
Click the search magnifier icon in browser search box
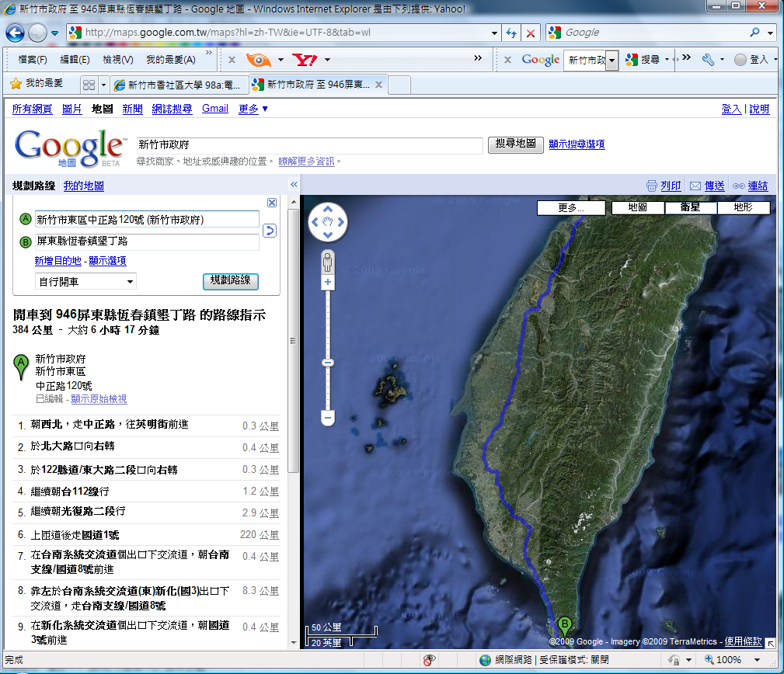(754, 33)
